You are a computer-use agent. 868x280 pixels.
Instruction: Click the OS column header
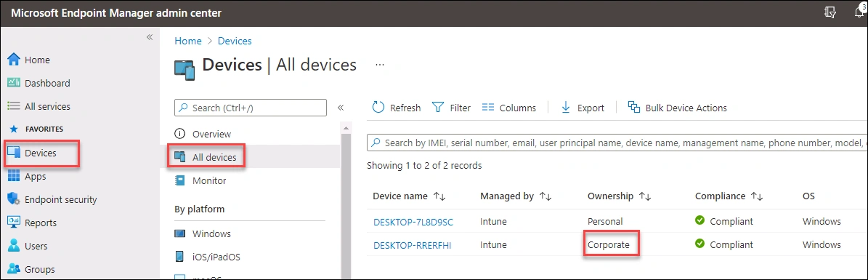[x=808, y=196]
